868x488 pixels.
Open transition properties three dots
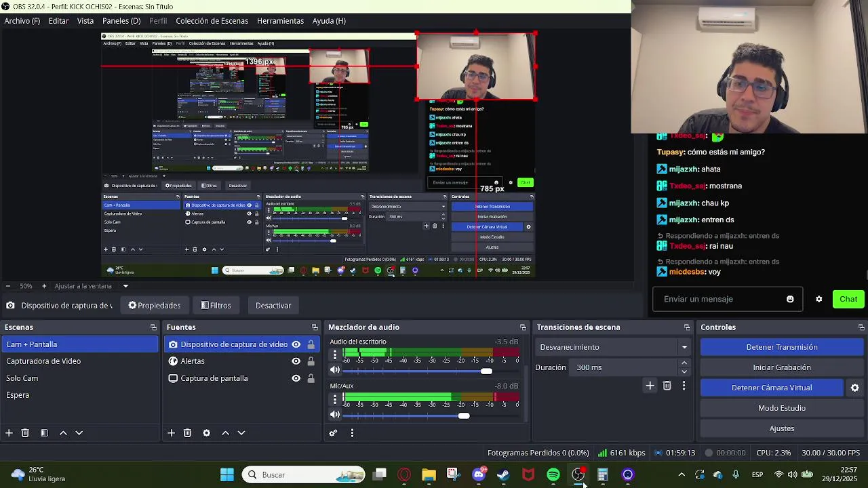coord(684,386)
